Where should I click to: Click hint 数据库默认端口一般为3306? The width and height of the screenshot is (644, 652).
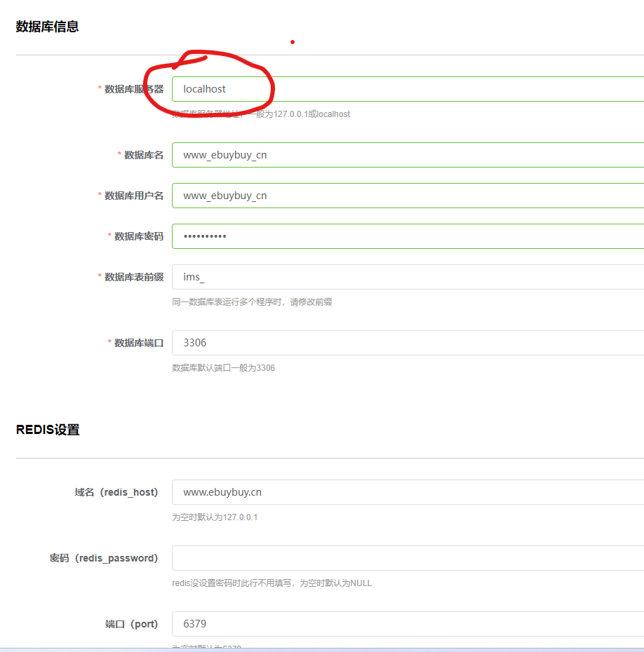pos(223,368)
